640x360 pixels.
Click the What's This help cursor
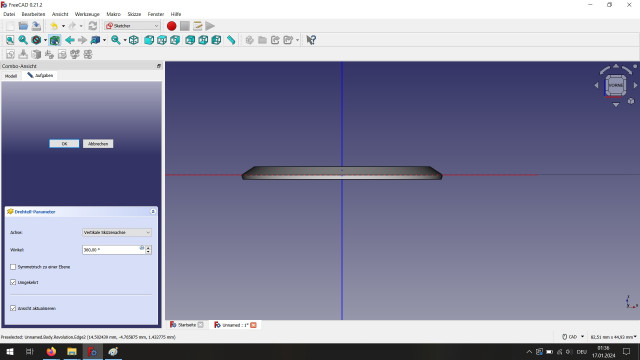(311, 40)
